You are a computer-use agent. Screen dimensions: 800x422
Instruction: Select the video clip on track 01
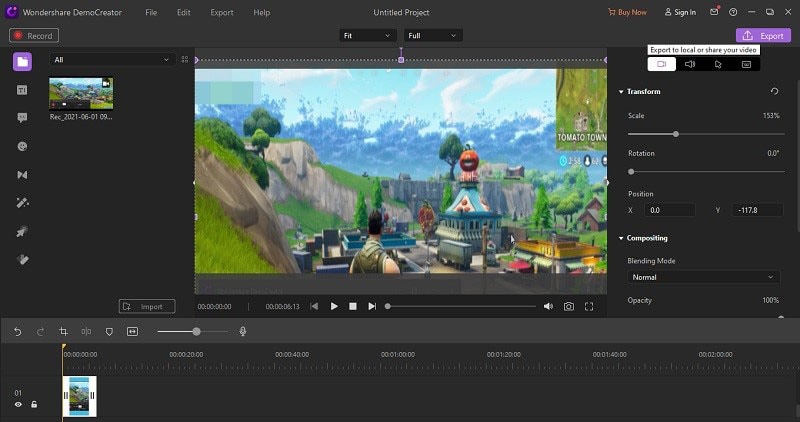pyautogui.click(x=80, y=396)
